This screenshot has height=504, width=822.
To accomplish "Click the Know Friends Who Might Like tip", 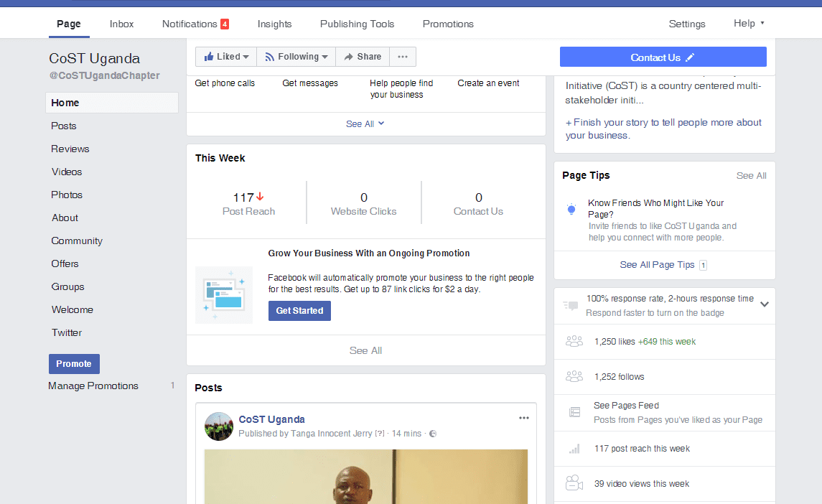I will pos(656,209).
